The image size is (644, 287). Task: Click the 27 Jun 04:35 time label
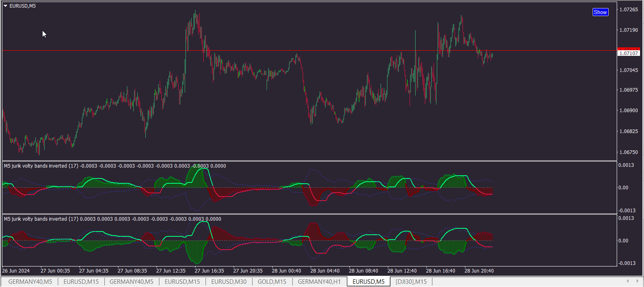(94, 271)
